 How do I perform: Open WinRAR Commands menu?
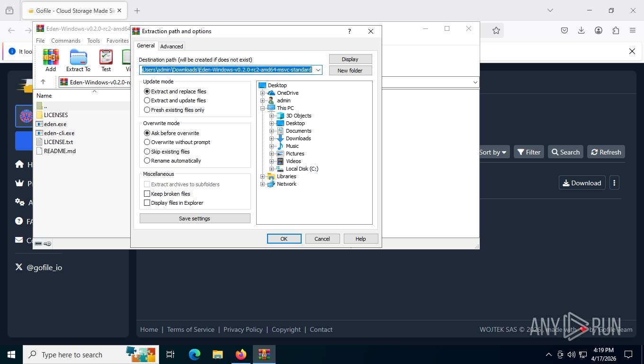[x=66, y=41]
